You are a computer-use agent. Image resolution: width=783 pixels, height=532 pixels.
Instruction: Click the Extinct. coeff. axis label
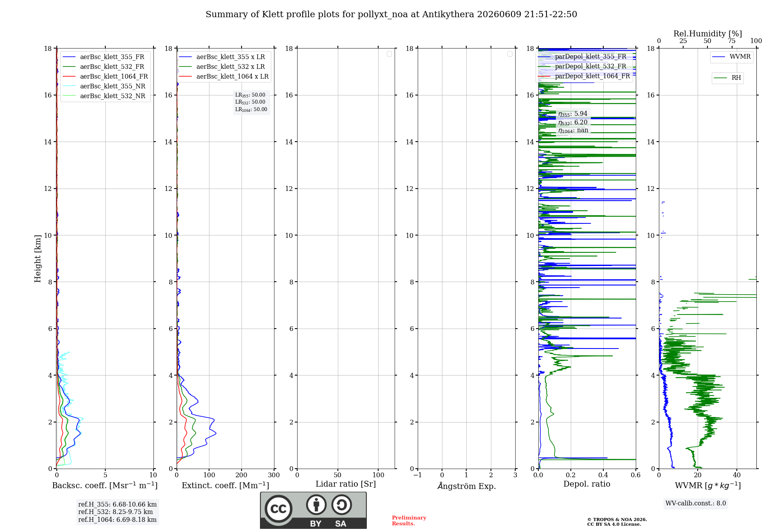point(226,485)
